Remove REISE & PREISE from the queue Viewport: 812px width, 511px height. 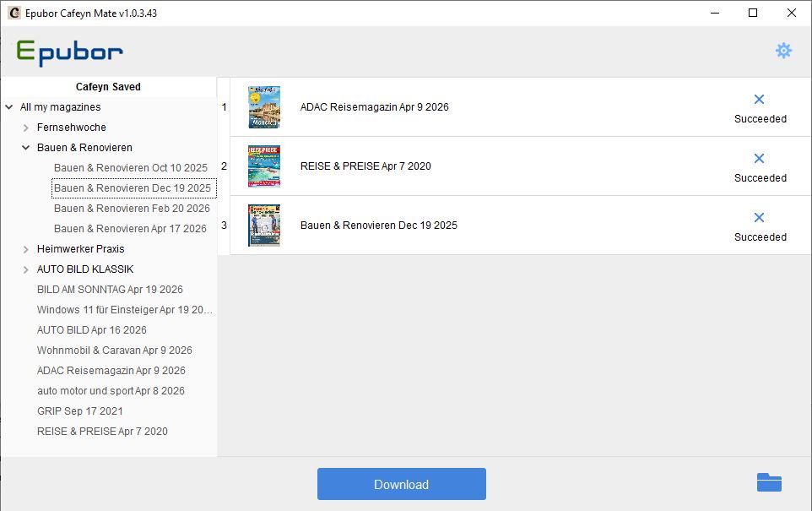click(759, 158)
